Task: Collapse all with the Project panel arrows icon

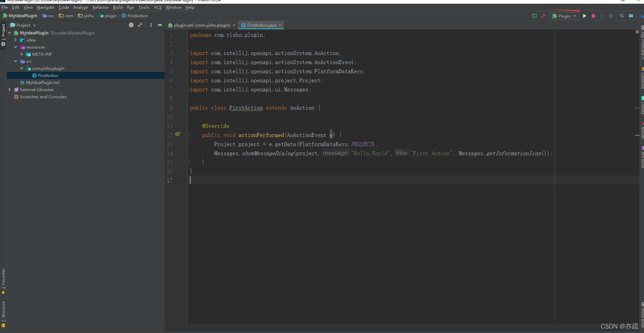Action: pos(140,25)
